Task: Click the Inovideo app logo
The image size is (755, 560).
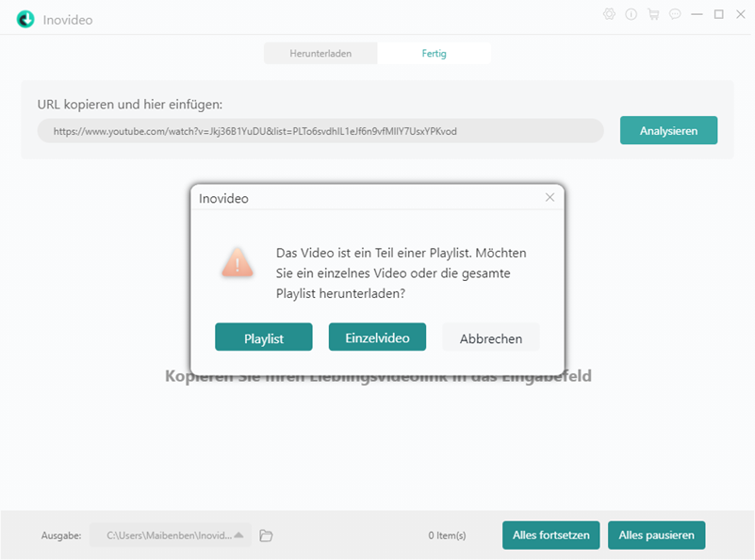Action: 25,20
